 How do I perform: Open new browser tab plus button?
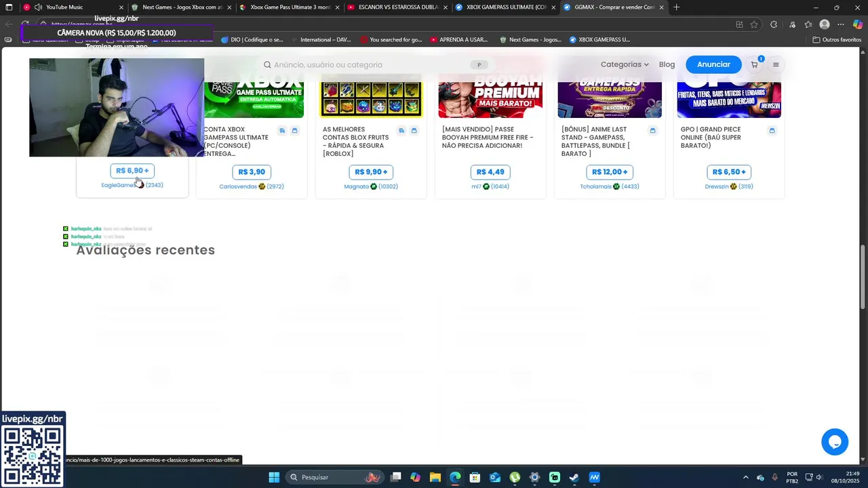(x=676, y=7)
